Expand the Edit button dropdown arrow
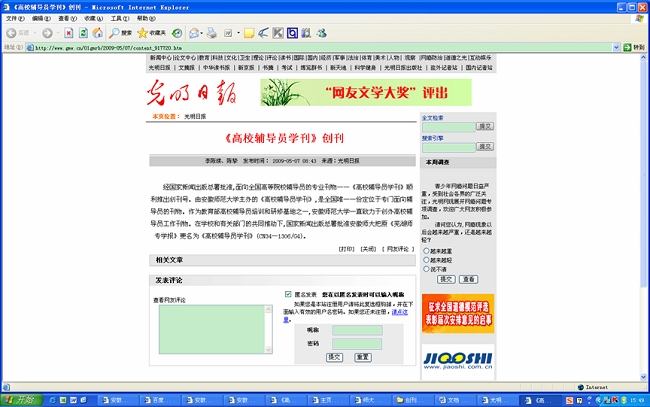 tap(238, 33)
